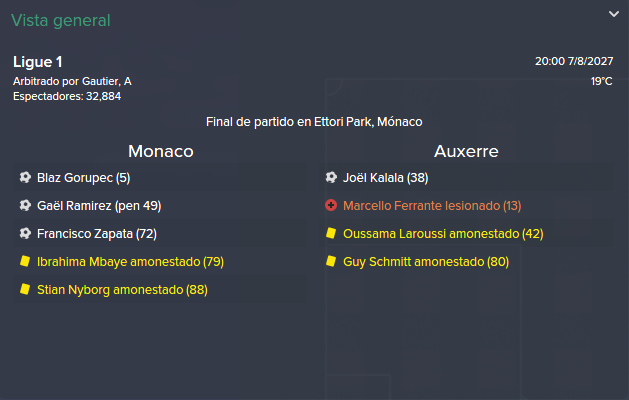Click yellow card icon for Oussama Laroussi

[331, 234]
